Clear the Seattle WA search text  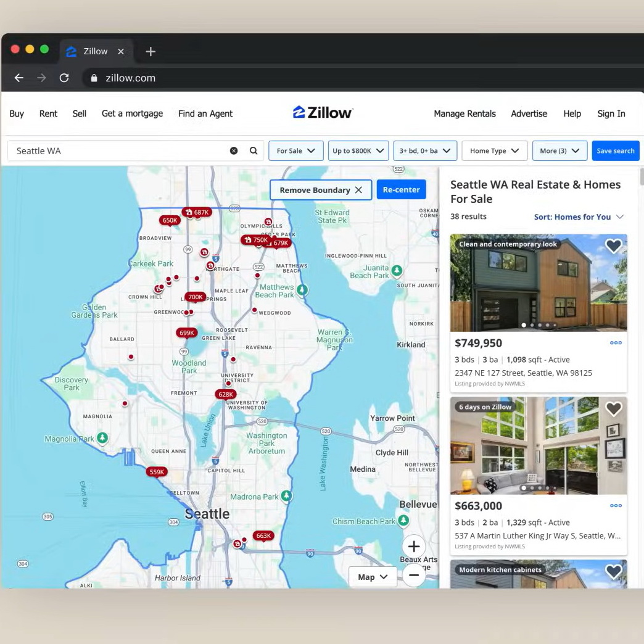(x=234, y=151)
